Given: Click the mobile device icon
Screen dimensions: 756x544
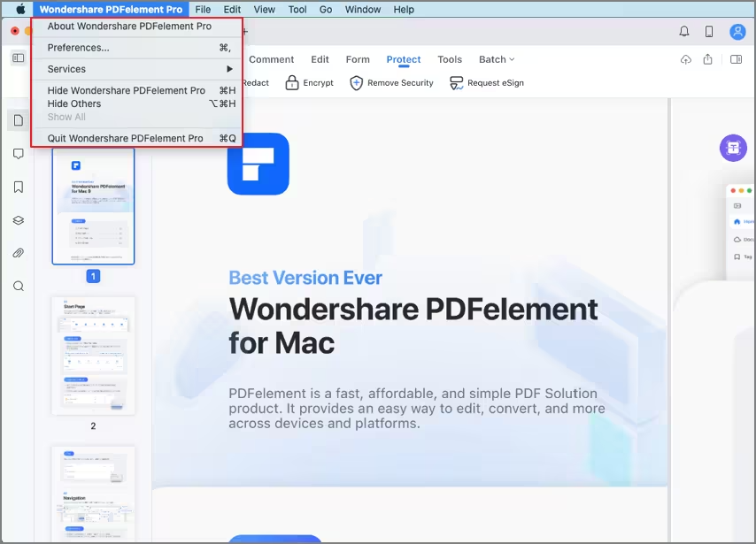Looking at the screenshot, I should [x=709, y=31].
